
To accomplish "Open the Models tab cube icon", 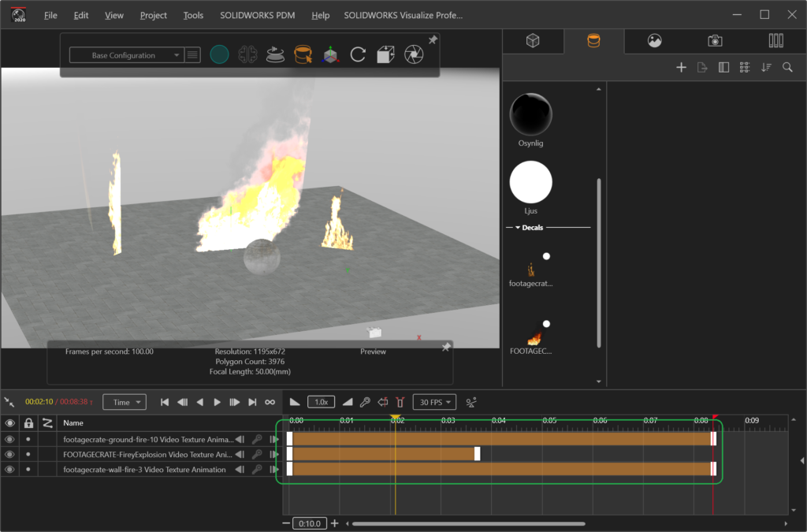I will (533, 41).
